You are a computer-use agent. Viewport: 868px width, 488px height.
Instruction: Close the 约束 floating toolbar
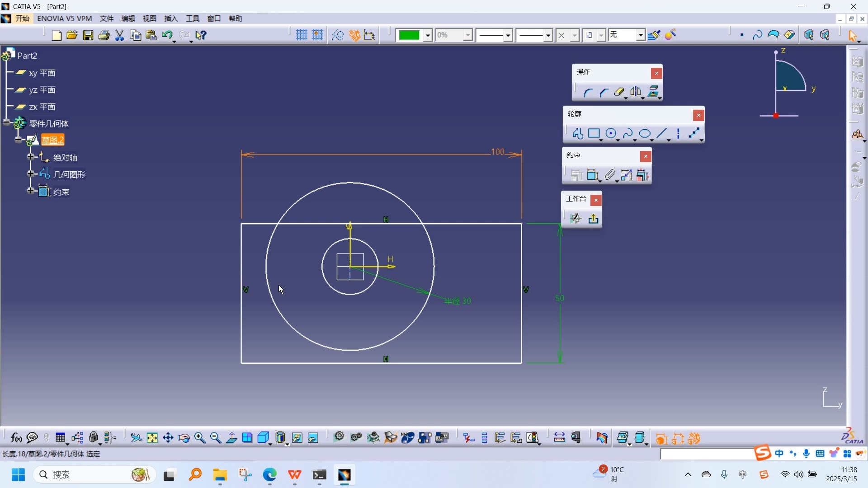[x=646, y=156]
